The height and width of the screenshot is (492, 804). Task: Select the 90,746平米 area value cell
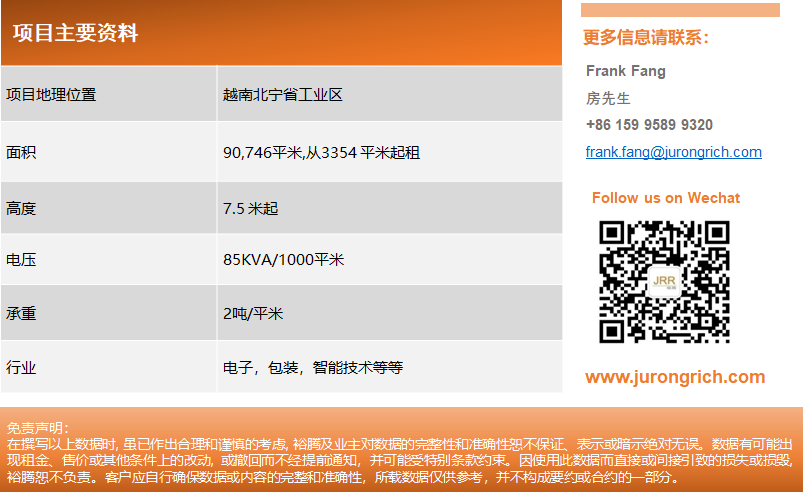(x=321, y=152)
